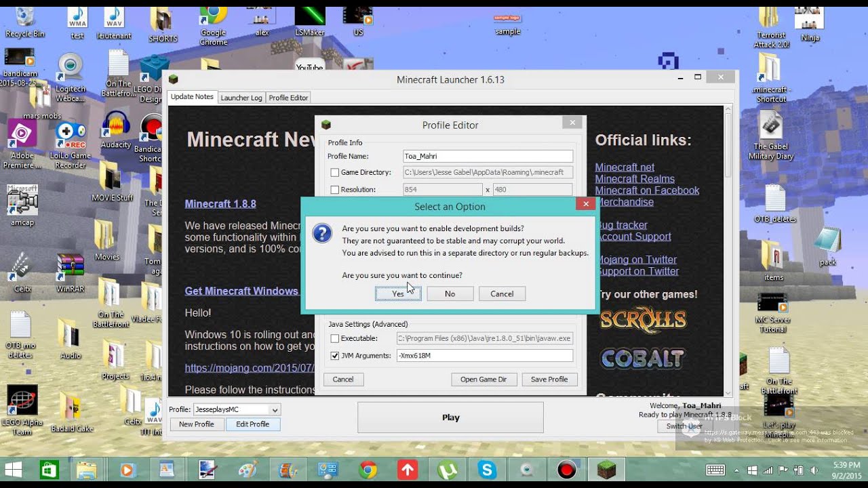Viewport: 868px width, 488px height.
Task: Switch to the Update Notes tab
Action: coord(192,97)
